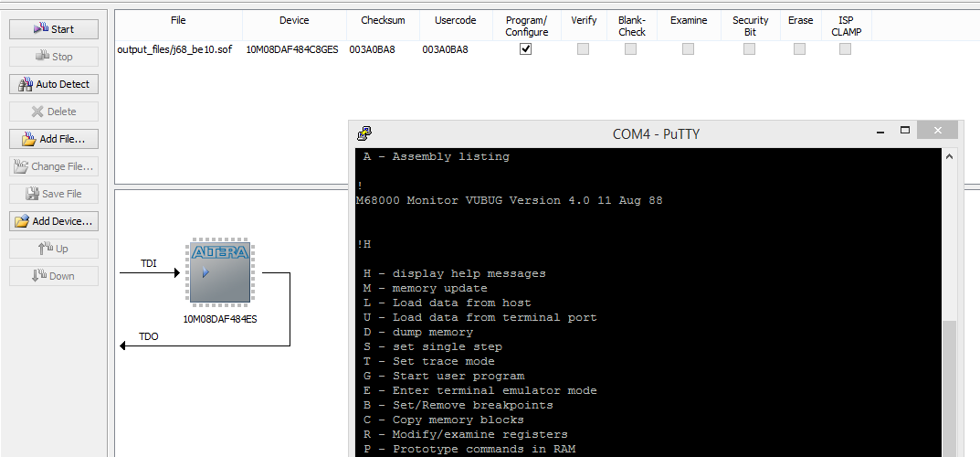This screenshot has height=457, width=980.
Task: Click the 'D - dump memory' line
Action: [418, 332]
